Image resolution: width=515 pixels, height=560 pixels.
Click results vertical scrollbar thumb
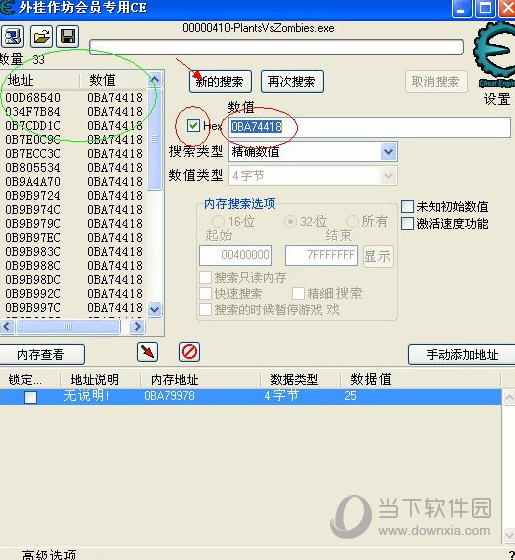tap(155, 139)
